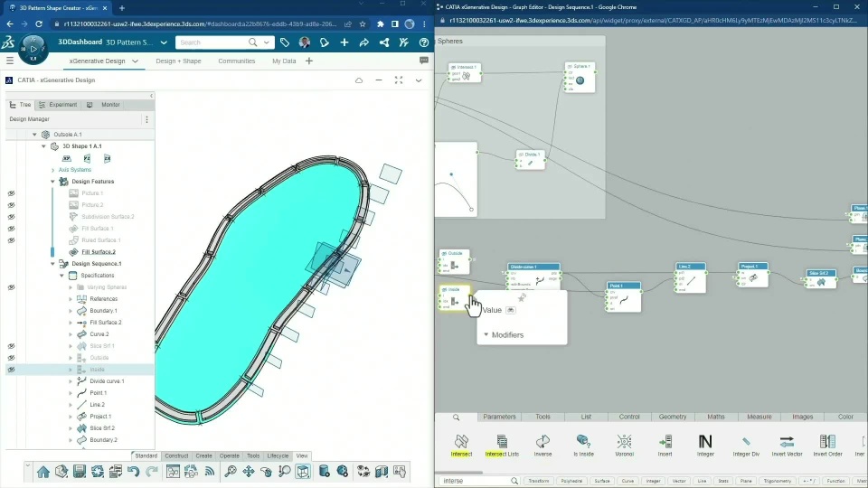
Task: Filter operators by Surface button
Action: point(602,481)
